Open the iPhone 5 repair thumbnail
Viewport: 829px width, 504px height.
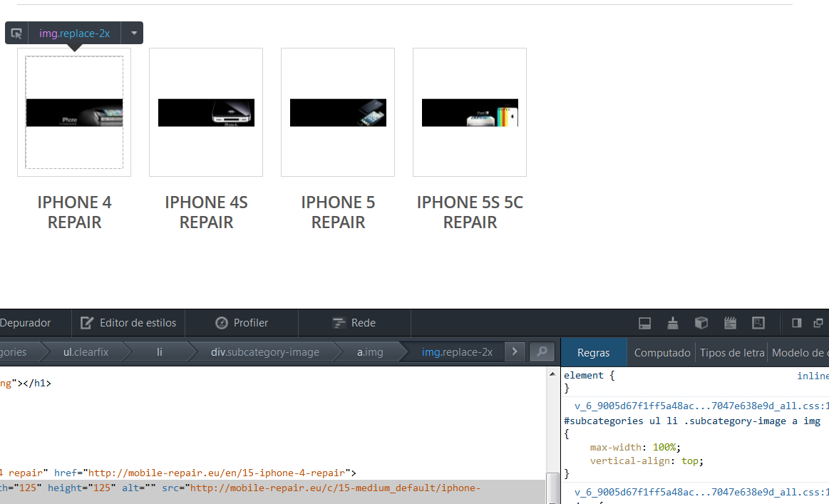pyautogui.click(x=338, y=112)
